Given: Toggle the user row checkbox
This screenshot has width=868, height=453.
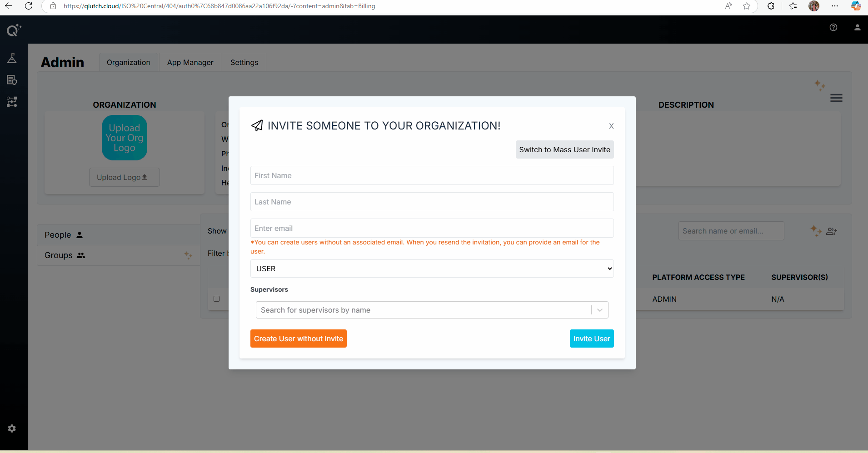Looking at the screenshot, I should [x=217, y=299].
